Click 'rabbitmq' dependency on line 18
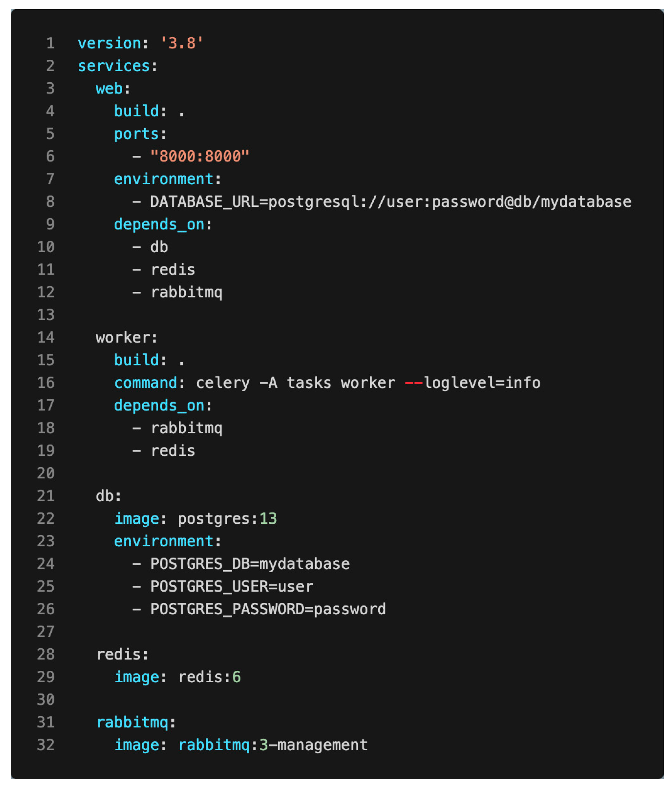Viewport: 672px width, 787px height. [x=186, y=428]
